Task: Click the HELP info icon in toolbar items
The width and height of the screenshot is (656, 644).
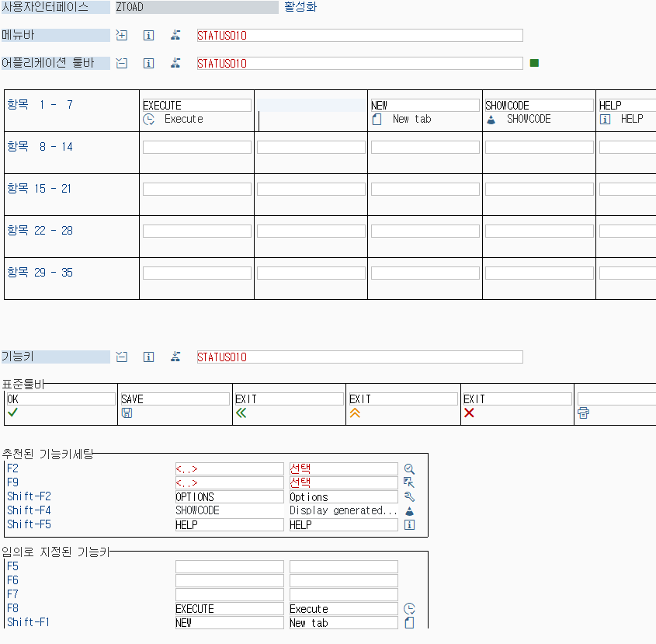Action: coord(605,120)
